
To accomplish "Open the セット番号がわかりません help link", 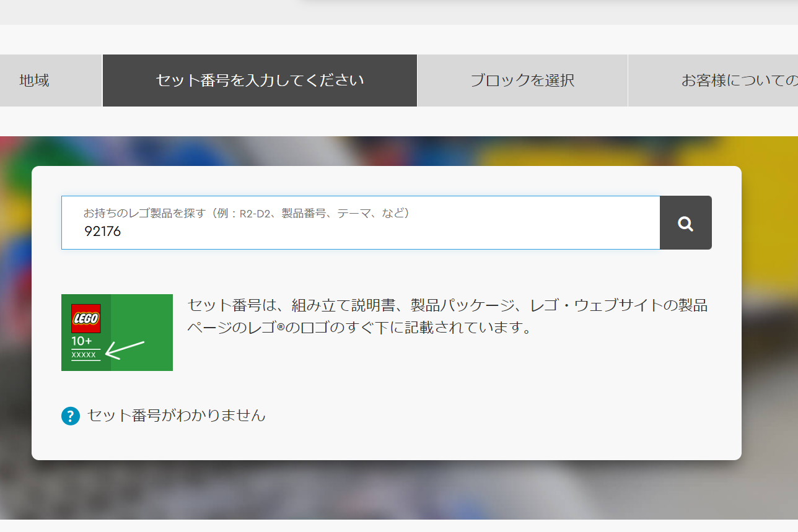I will (177, 416).
